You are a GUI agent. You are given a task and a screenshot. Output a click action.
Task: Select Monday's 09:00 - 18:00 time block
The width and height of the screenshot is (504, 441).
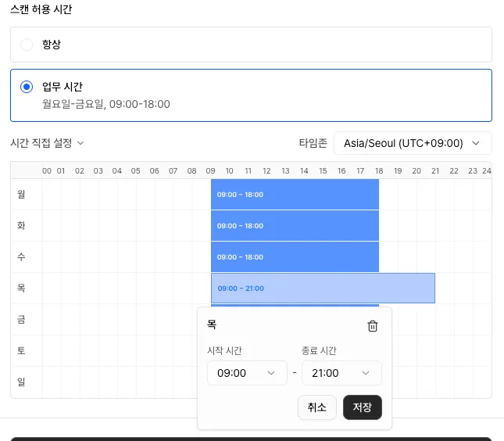295,195
